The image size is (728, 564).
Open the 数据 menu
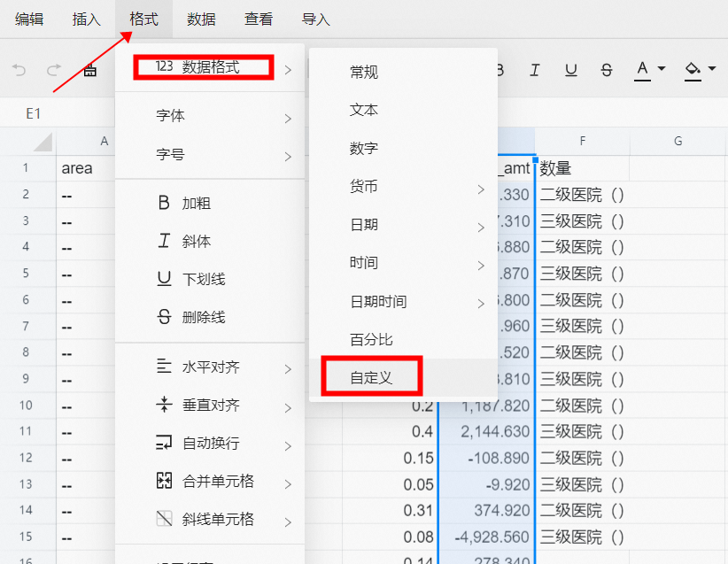[x=201, y=19]
